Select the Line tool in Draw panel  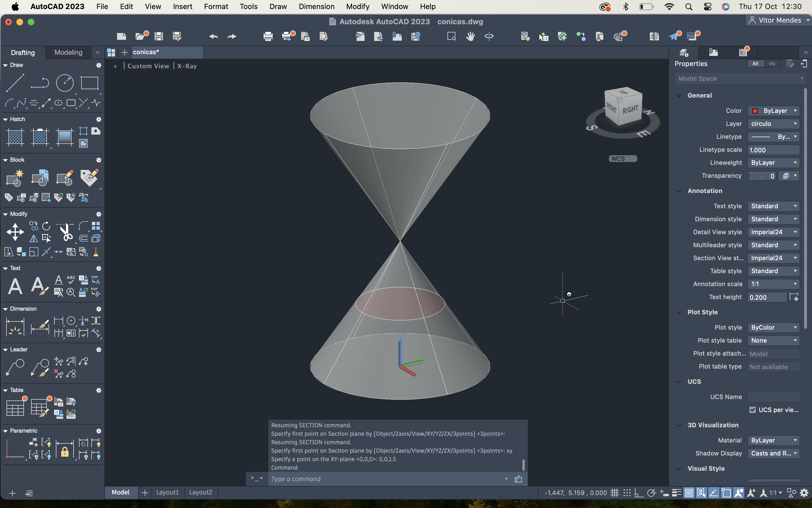[15, 83]
